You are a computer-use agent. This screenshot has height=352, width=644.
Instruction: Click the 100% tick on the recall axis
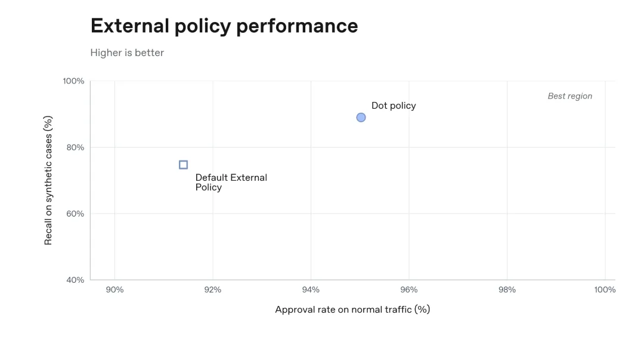[x=73, y=81]
